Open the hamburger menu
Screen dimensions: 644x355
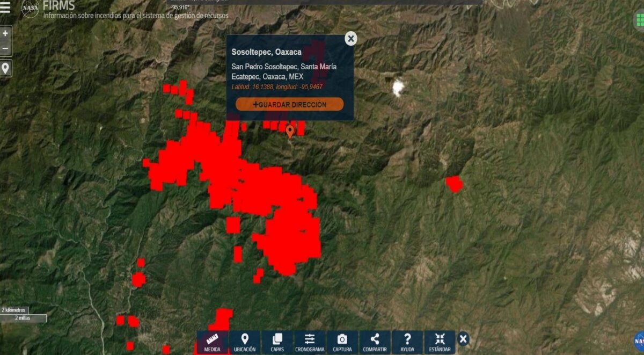pos(5,8)
